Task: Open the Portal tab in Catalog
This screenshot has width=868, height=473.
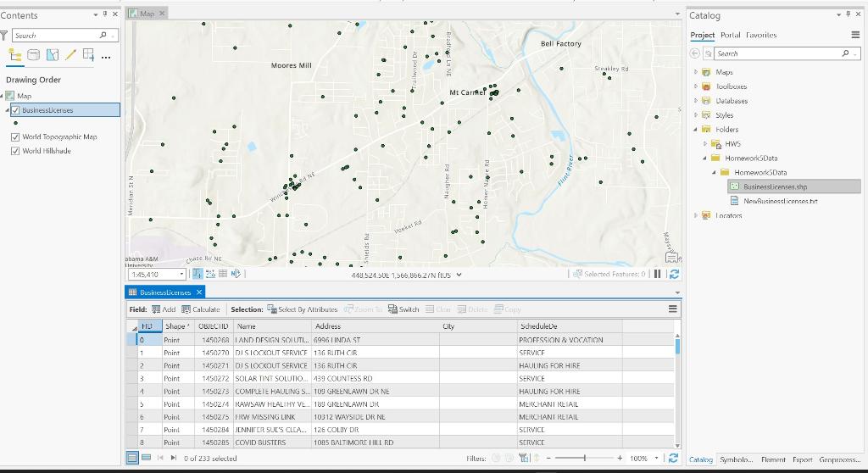Action: (x=730, y=35)
